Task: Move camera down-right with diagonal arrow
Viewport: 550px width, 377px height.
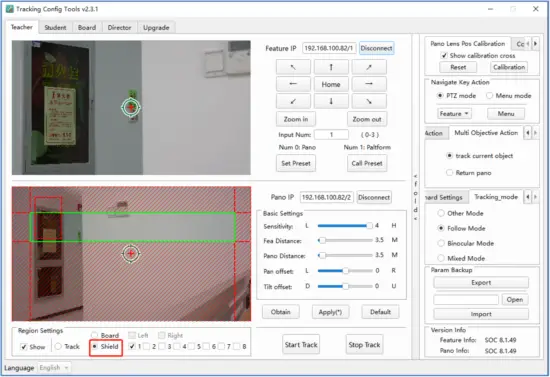Action: (x=369, y=101)
